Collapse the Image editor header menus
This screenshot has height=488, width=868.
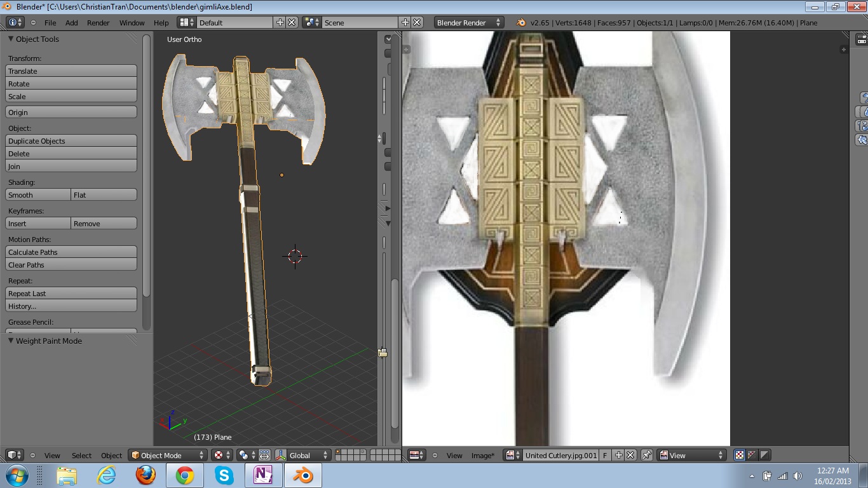click(435, 455)
